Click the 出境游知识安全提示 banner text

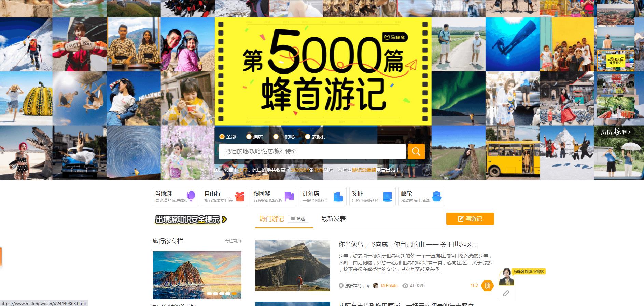coord(187,219)
